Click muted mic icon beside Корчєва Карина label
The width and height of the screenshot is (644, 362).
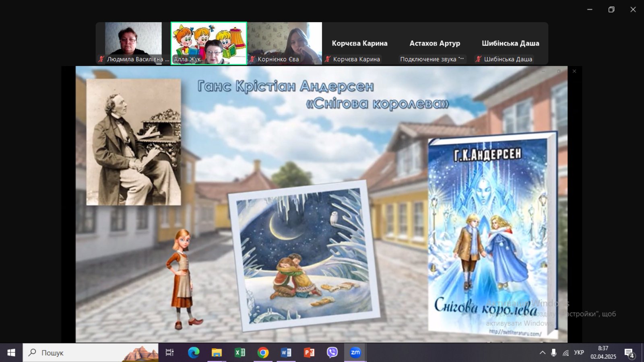click(328, 59)
